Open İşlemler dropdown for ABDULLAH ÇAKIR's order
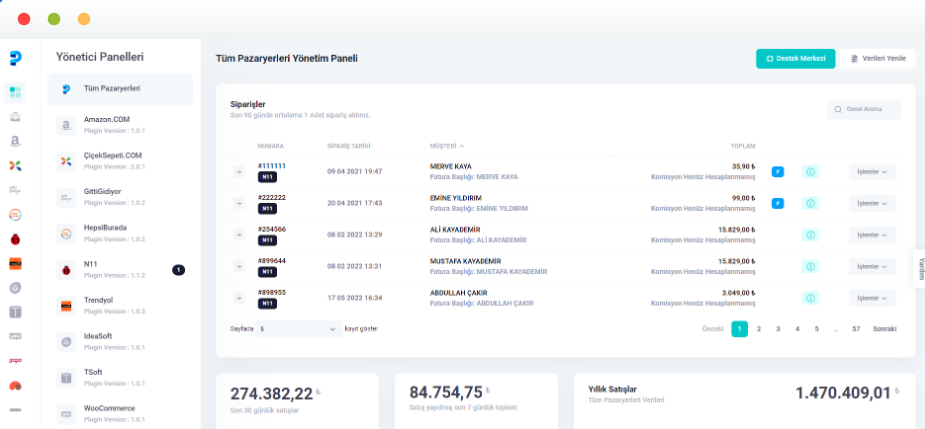 872,298
